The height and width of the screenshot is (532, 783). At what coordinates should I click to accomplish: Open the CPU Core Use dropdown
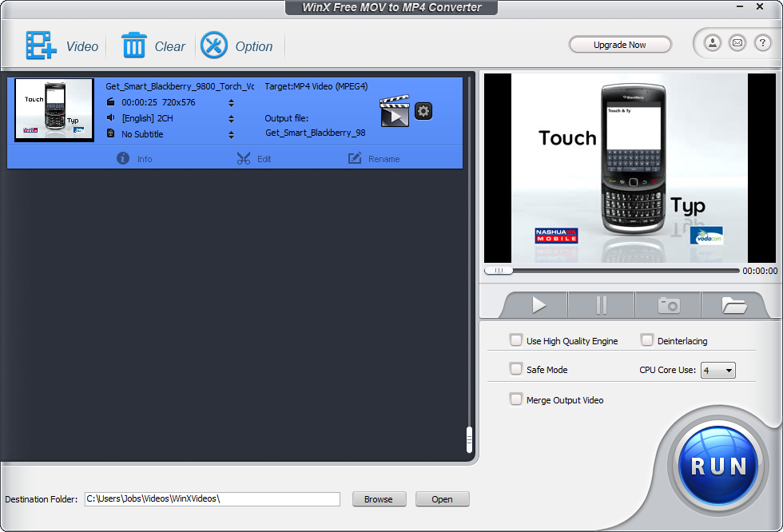pos(717,369)
